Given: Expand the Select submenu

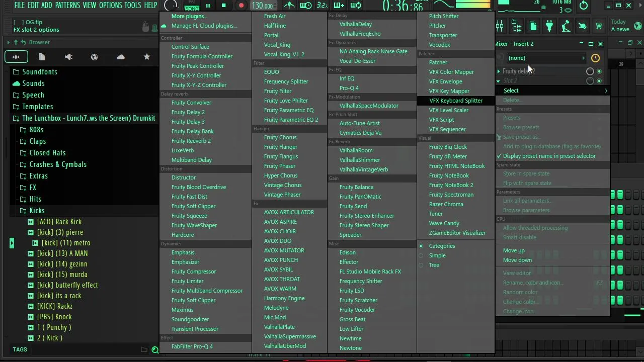Looking at the screenshot, I should coord(552,90).
